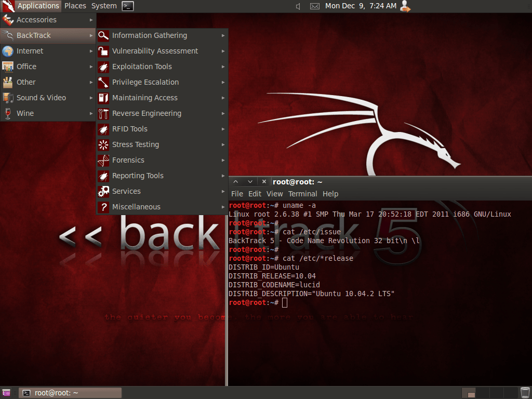
Task: Open a terminal using the top panel launcher icon
Action: [x=128, y=6]
